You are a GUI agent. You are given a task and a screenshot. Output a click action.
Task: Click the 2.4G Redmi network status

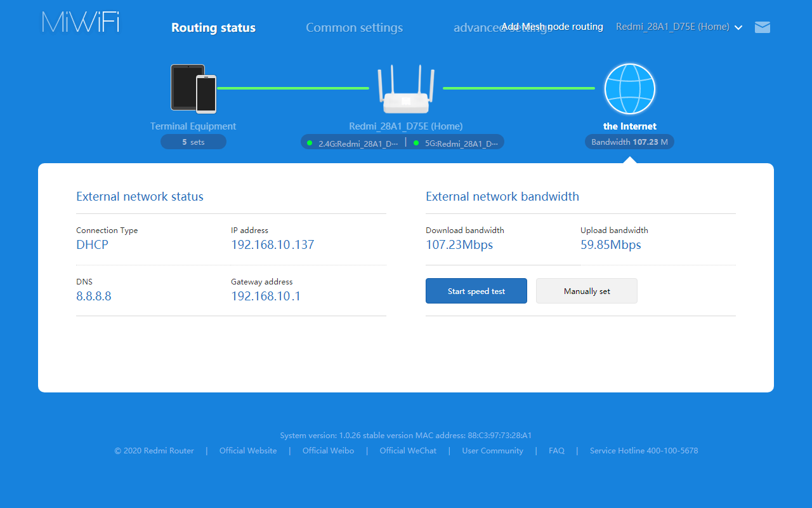pos(353,143)
